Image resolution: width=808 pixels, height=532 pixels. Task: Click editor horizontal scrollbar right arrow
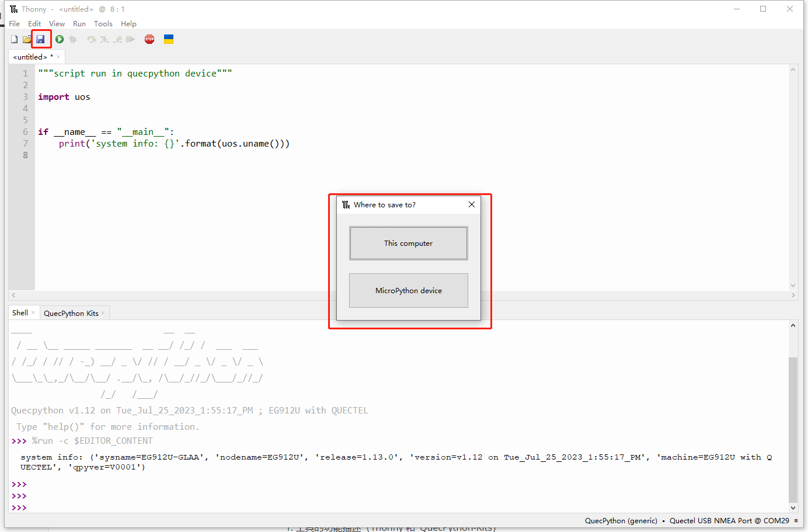point(793,295)
